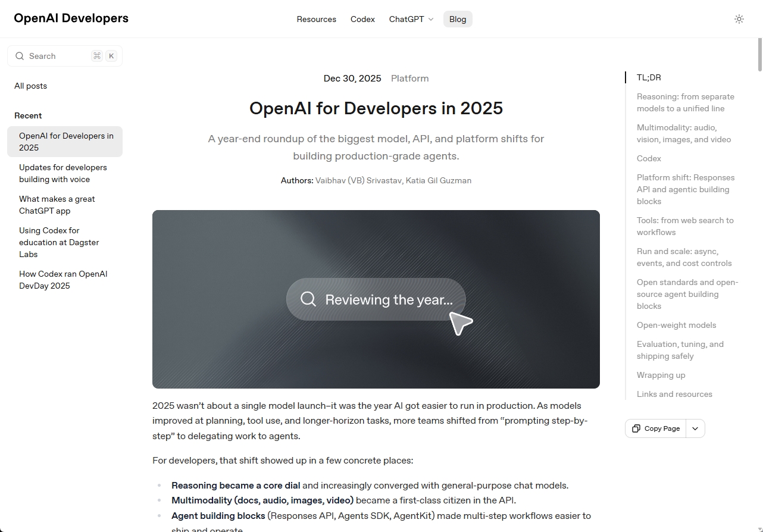Viewport: 763px width, 532px height.
Task: Jump to Open-weight models section
Action: 677,325
